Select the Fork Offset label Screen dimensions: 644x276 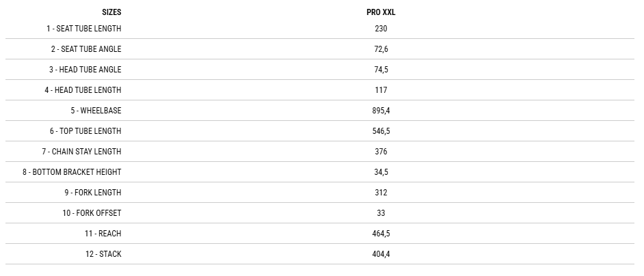[x=92, y=213]
